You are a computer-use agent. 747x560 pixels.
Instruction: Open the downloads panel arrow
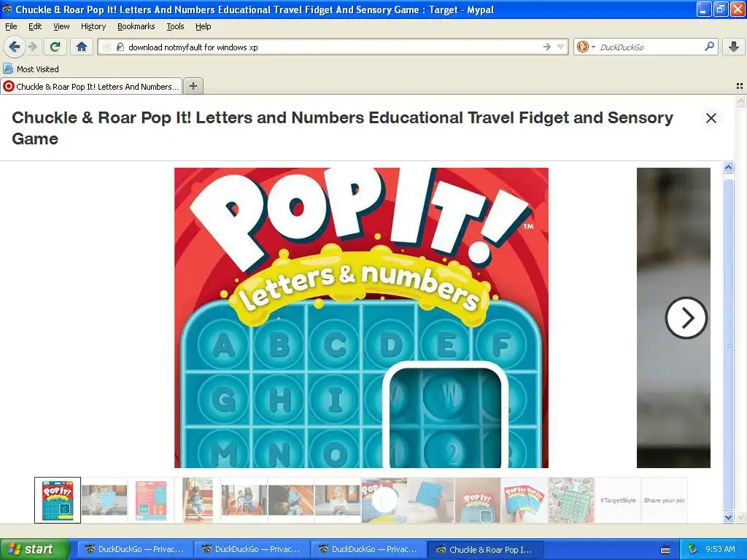point(733,47)
